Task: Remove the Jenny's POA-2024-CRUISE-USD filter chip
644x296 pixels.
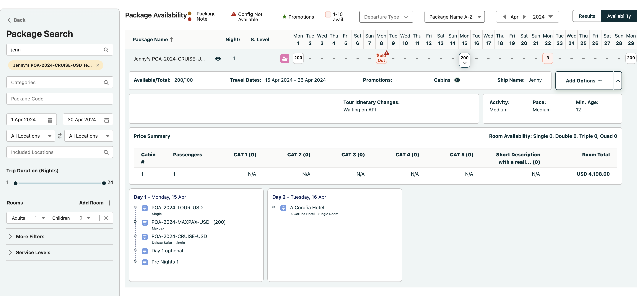Action: [x=98, y=65]
